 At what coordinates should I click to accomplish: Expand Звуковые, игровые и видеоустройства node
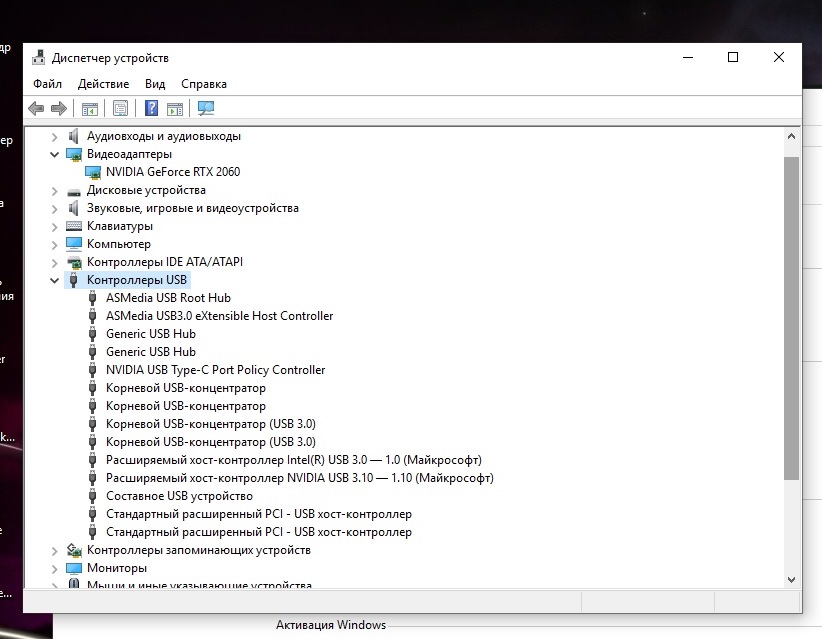[x=55, y=209]
